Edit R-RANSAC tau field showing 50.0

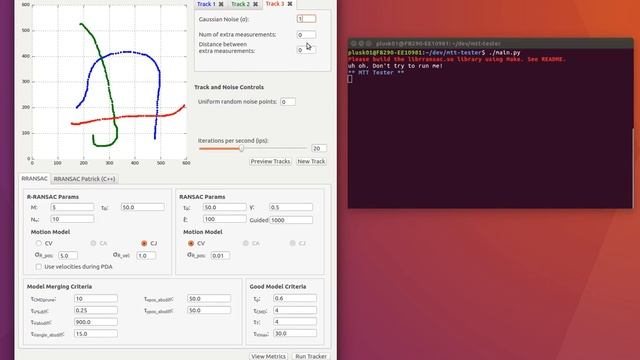pos(143,207)
